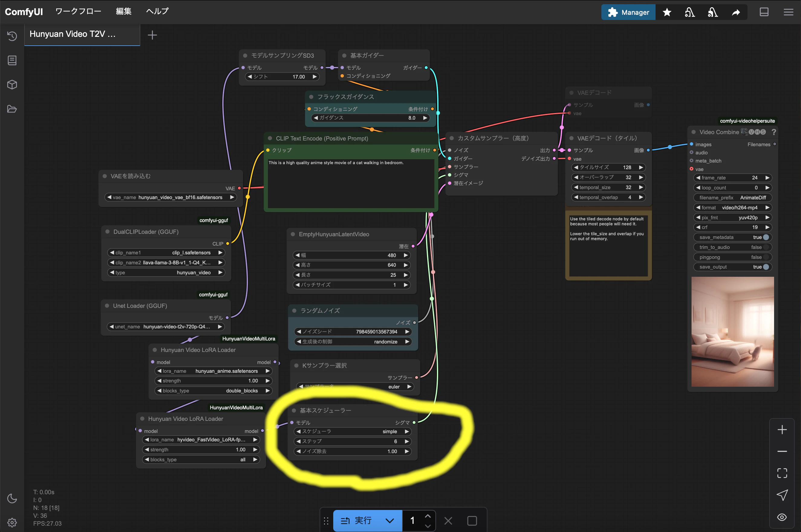This screenshot has height=532, width=801.
Task: Open the ワークフロー menu
Action: tap(78, 11)
